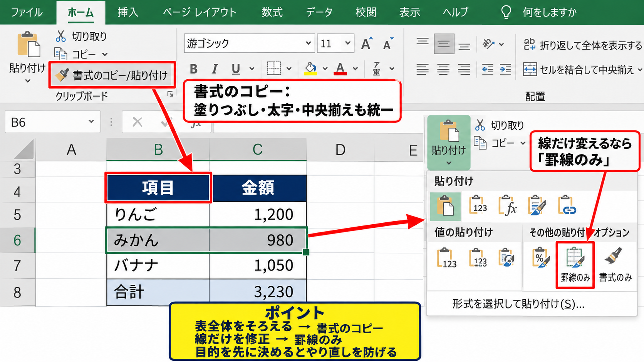
Task: Increase font size with large A
Action: coord(367,43)
